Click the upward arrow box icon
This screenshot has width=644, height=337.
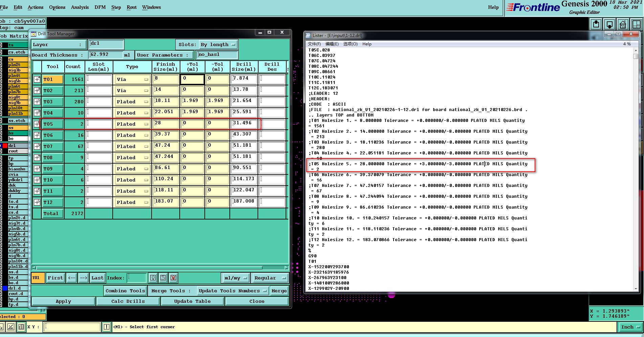(596, 24)
